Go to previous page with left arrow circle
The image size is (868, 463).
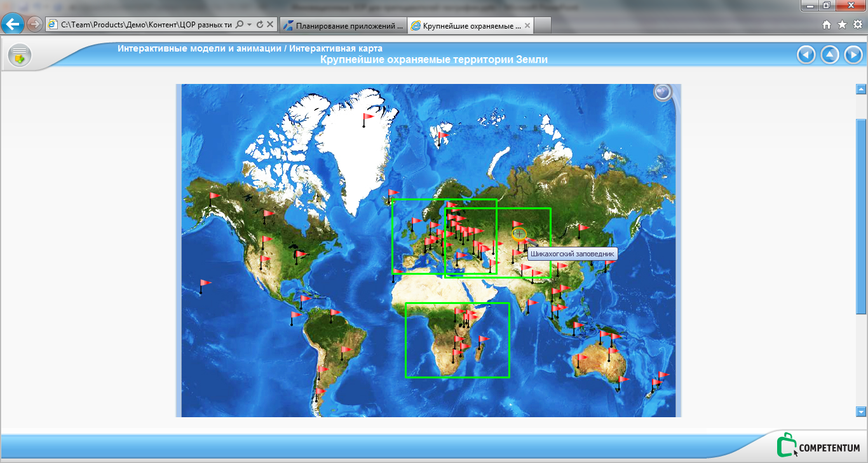[806, 55]
